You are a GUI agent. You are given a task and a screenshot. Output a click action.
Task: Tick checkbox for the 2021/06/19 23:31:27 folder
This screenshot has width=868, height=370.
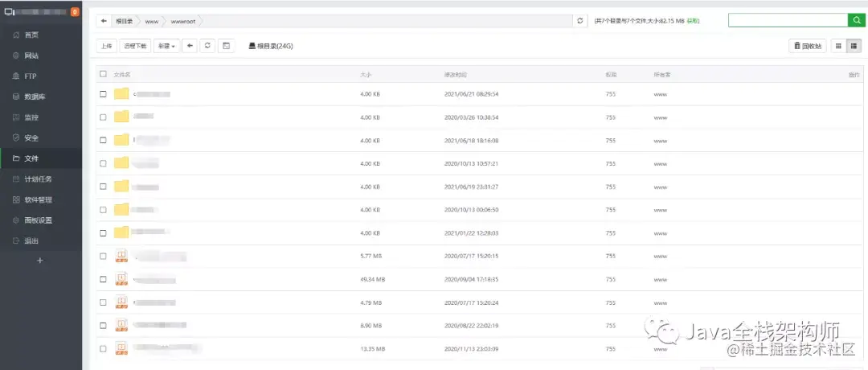[x=103, y=187]
